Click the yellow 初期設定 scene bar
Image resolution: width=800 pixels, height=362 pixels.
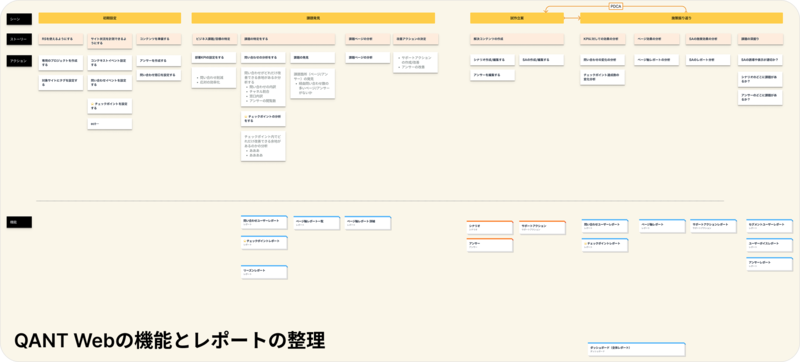110,18
